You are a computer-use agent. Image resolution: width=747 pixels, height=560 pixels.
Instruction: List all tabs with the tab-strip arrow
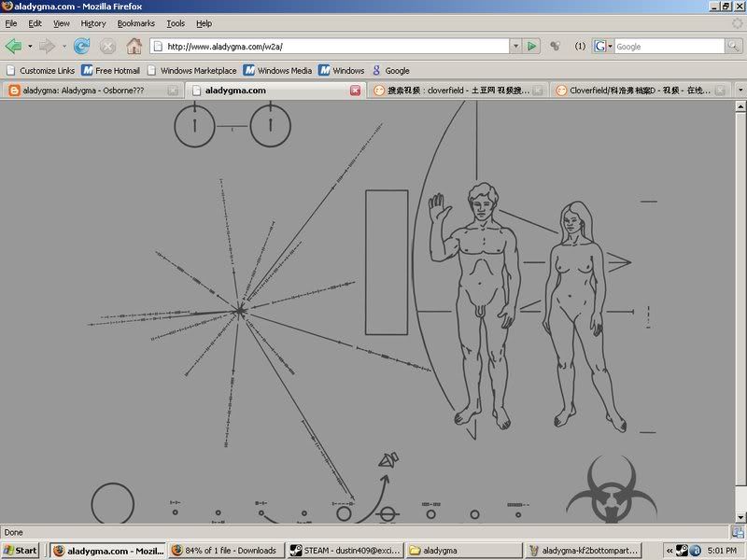740,91
